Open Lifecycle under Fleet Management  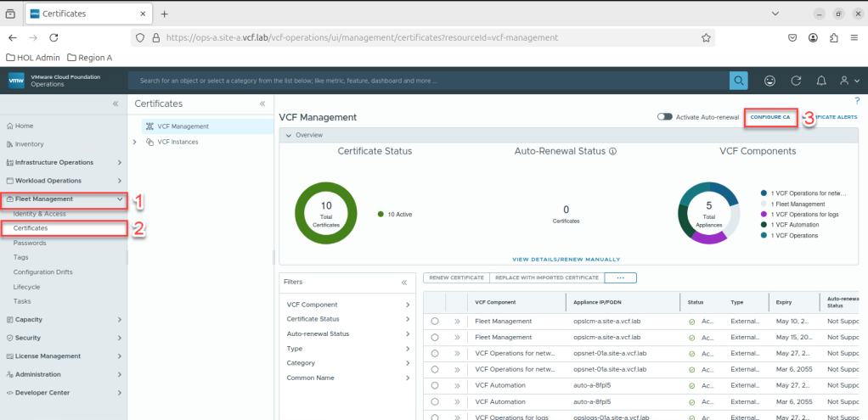click(26, 287)
